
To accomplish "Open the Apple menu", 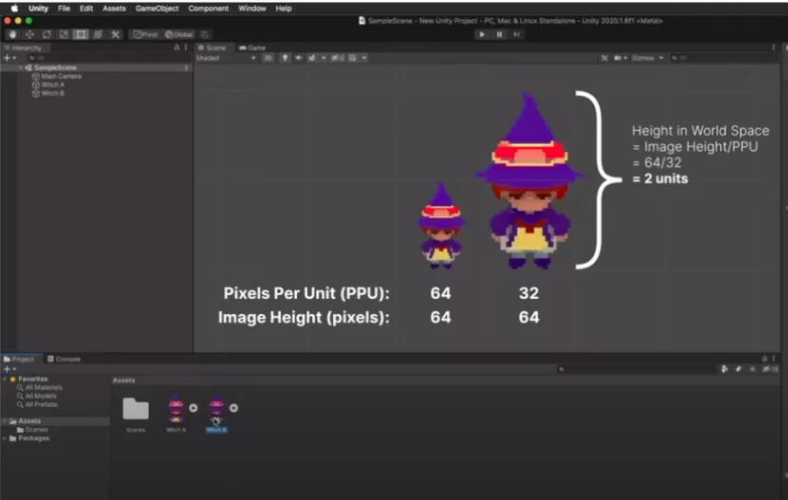I will [15, 9].
